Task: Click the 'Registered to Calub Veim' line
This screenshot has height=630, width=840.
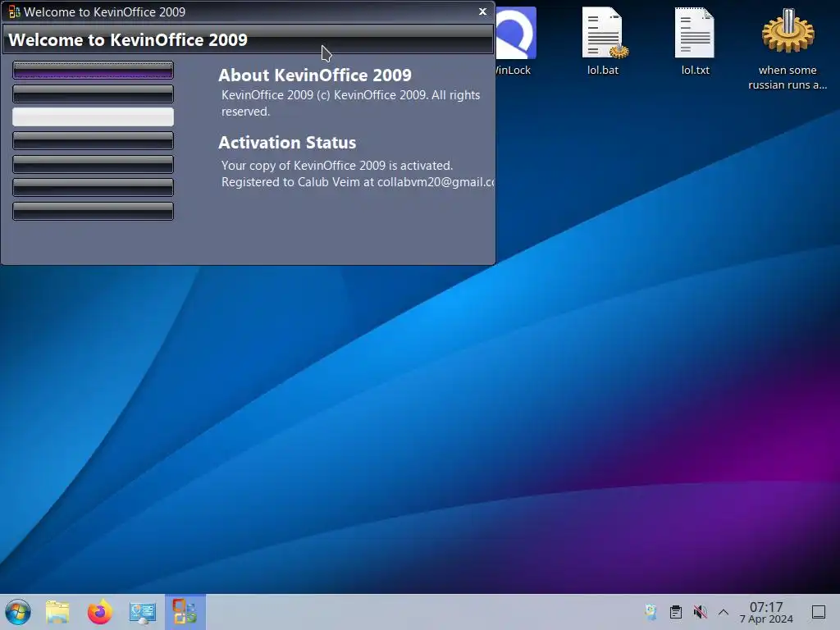Action: tap(358, 182)
